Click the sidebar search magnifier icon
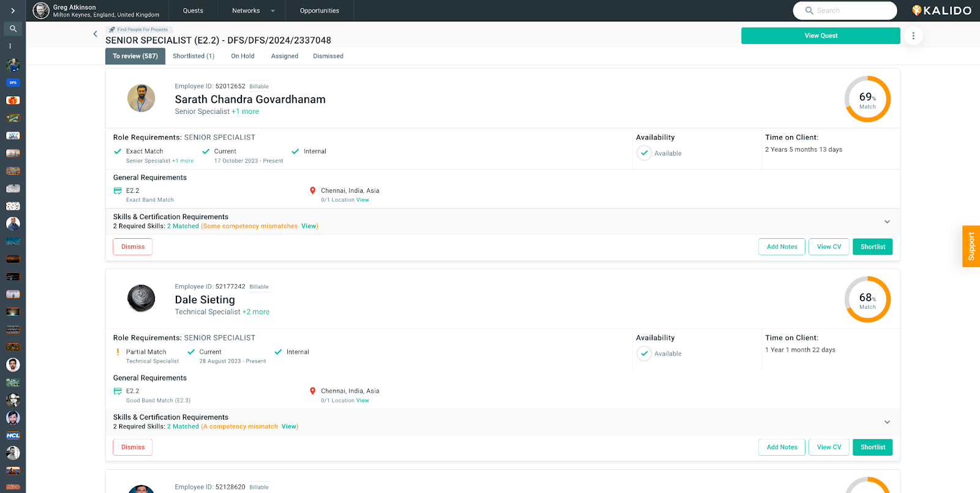This screenshot has height=493, width=980. (13, 29)
